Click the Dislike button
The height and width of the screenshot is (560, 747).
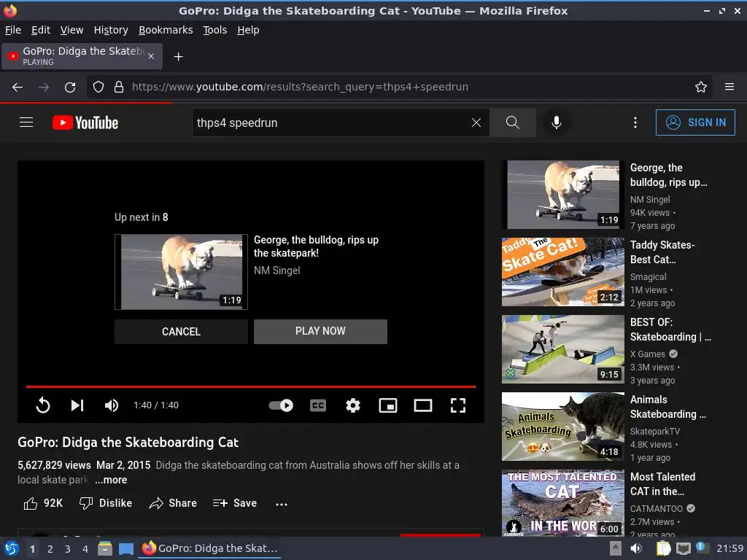[106, 503]
